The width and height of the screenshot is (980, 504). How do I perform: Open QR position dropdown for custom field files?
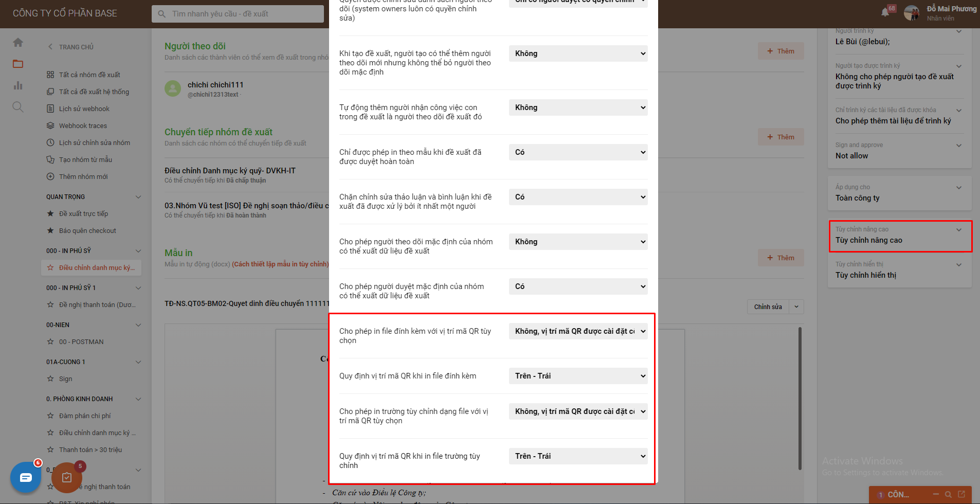[x=578, y=456]
